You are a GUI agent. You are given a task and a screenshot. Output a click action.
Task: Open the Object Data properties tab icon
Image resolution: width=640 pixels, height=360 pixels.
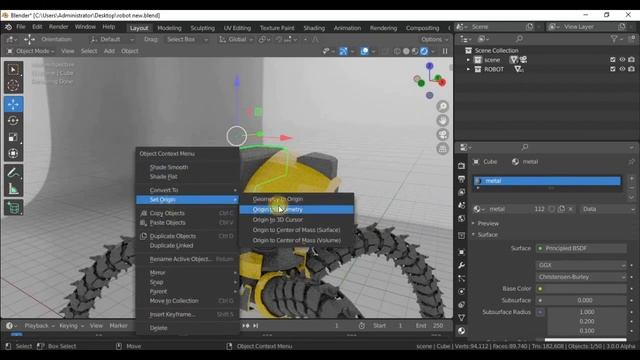461,318
